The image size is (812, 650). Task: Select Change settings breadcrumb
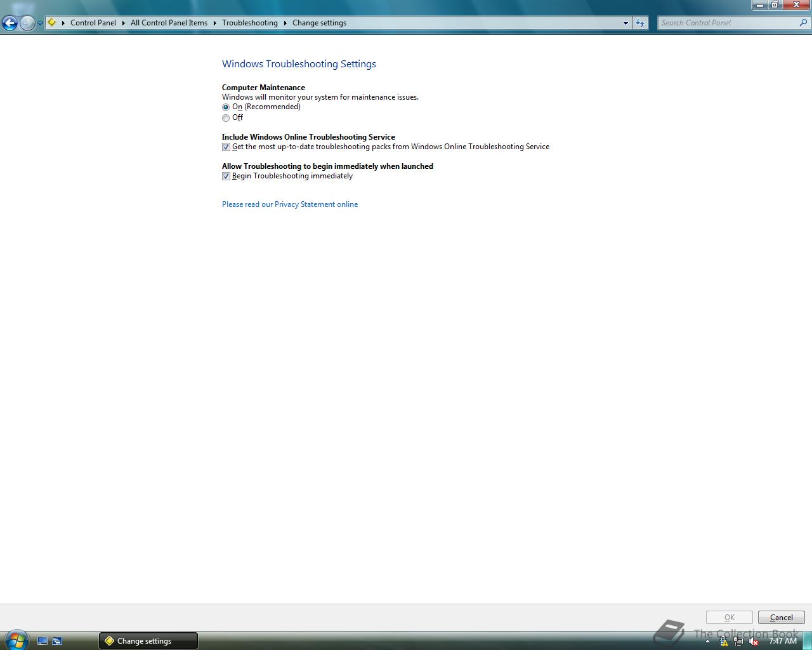point(319,23)
